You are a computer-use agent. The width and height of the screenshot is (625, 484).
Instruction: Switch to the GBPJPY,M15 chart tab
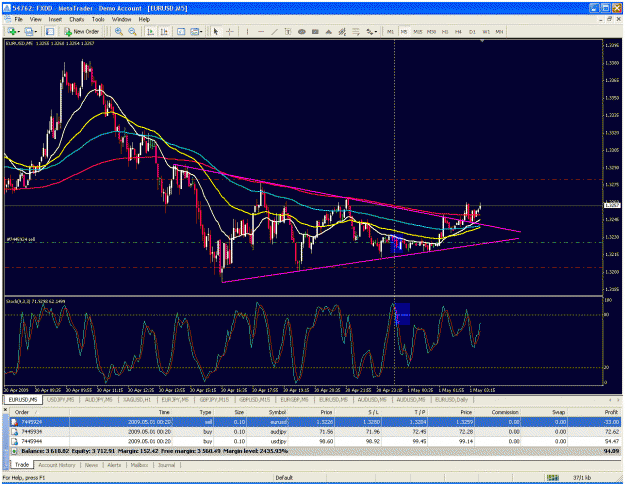coord(214,399)
